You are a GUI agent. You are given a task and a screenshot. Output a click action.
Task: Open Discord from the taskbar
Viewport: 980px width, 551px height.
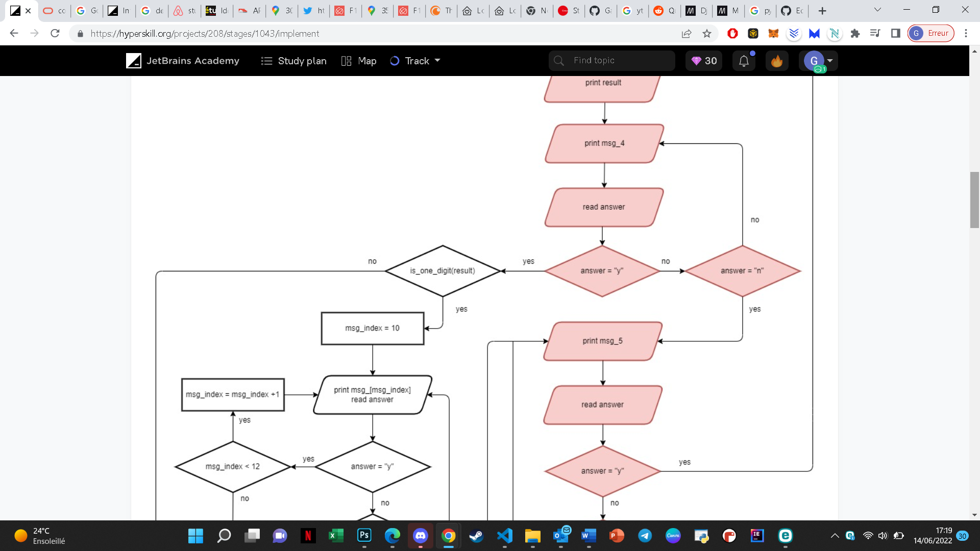coord(420,536)
